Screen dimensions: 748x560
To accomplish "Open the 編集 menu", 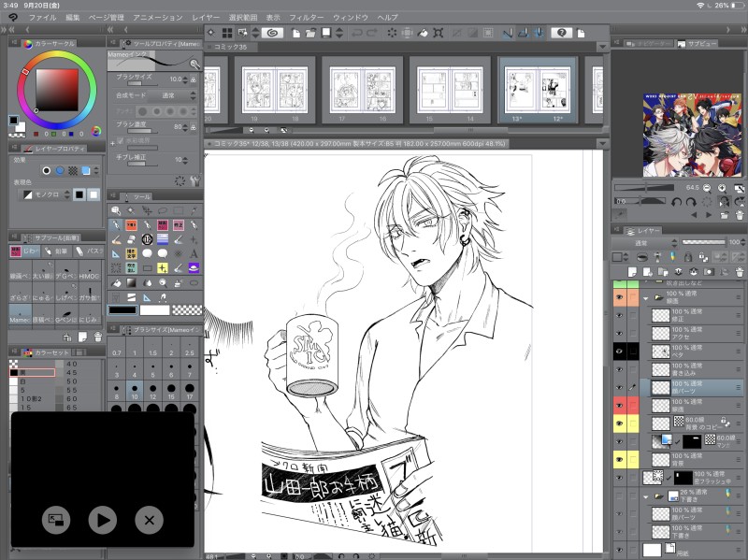I will coord(73,17).
